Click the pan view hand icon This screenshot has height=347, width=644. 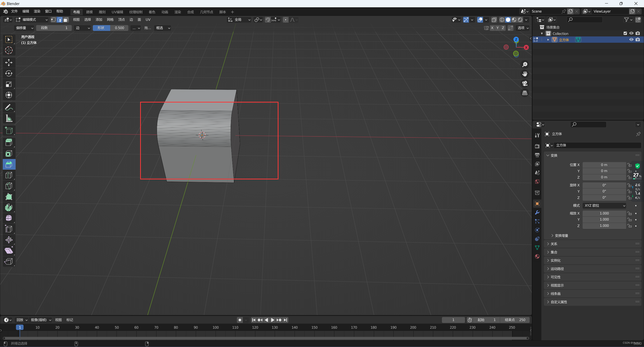coord(525,74)
